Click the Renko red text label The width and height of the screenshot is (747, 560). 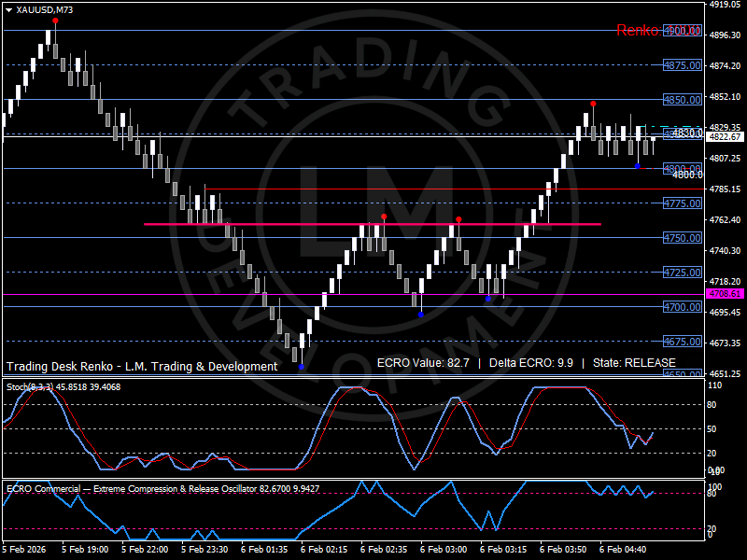(x=639, y=31)
